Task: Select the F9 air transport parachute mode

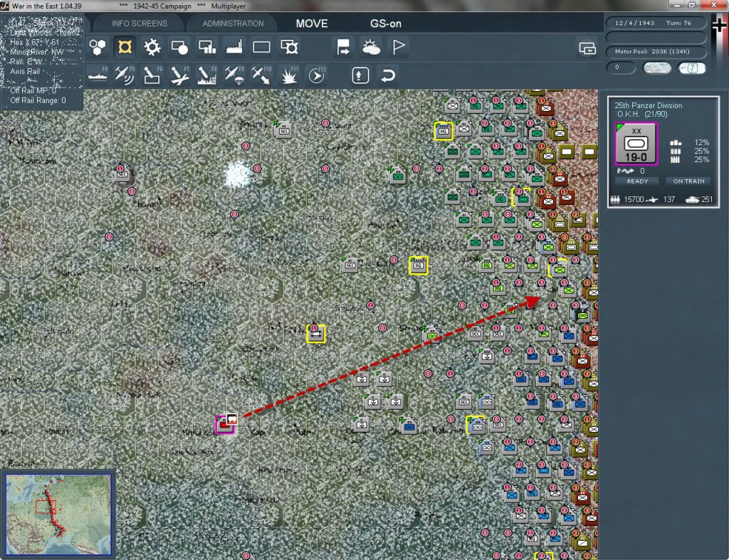Action: pyautogui.click(x=234, y=75)
